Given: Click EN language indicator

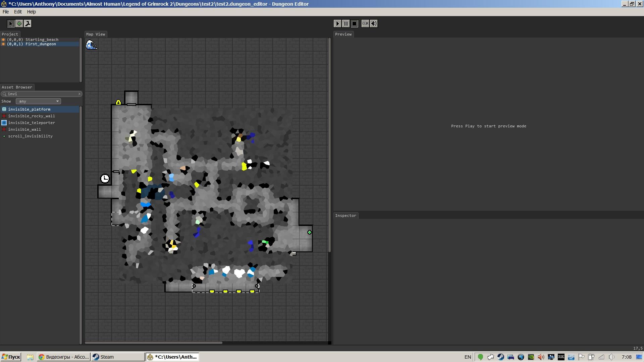Looking at the screenshot, I should (468, 357).
